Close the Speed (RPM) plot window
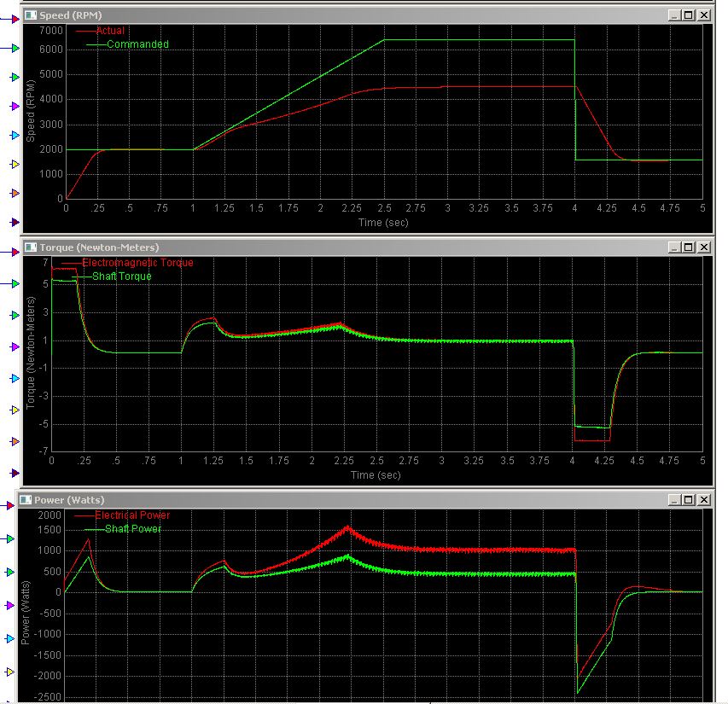 click(704, 15)
